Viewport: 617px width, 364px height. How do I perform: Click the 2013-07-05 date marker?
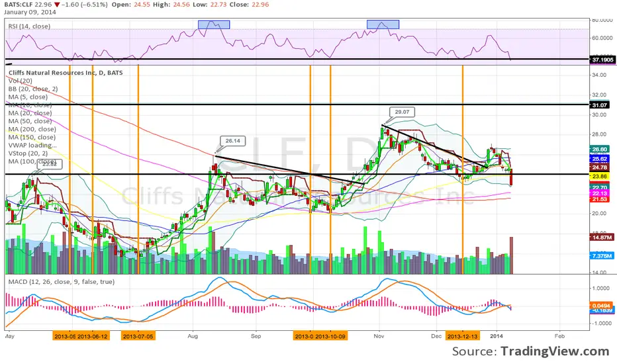[138, 336]
